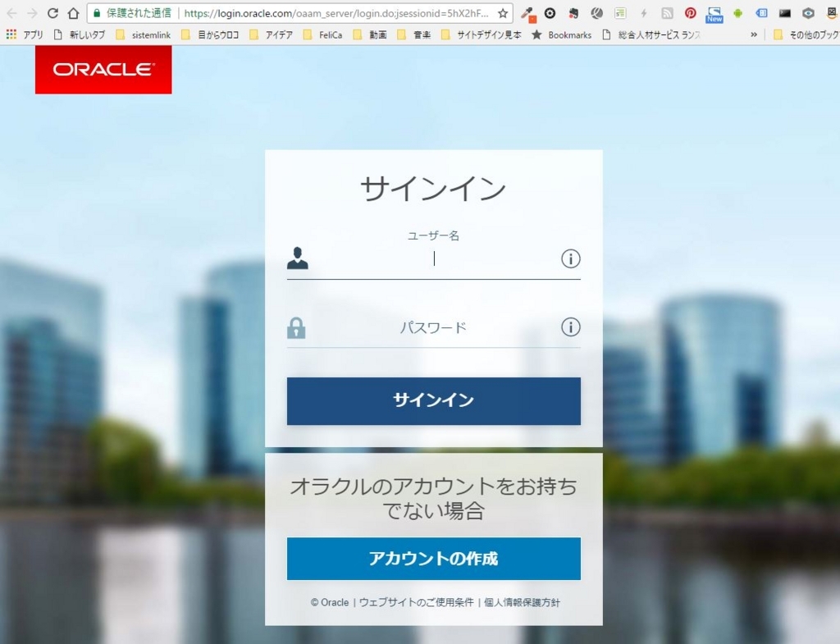840x644 pixels.
Task: Click the アカウントの作成 button
Action: pyautogui.click(x=433, y=559)
